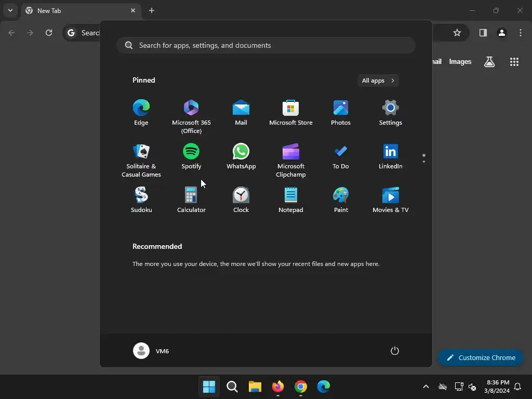532x399 pixels.
Task: Launch the Photos app
Action: [341, 113]
